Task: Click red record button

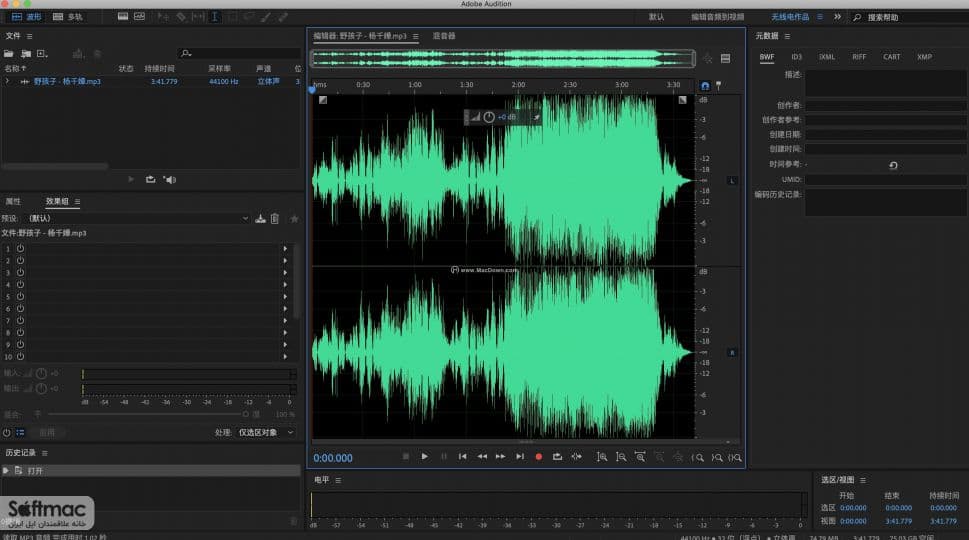Action: point(538,457)
